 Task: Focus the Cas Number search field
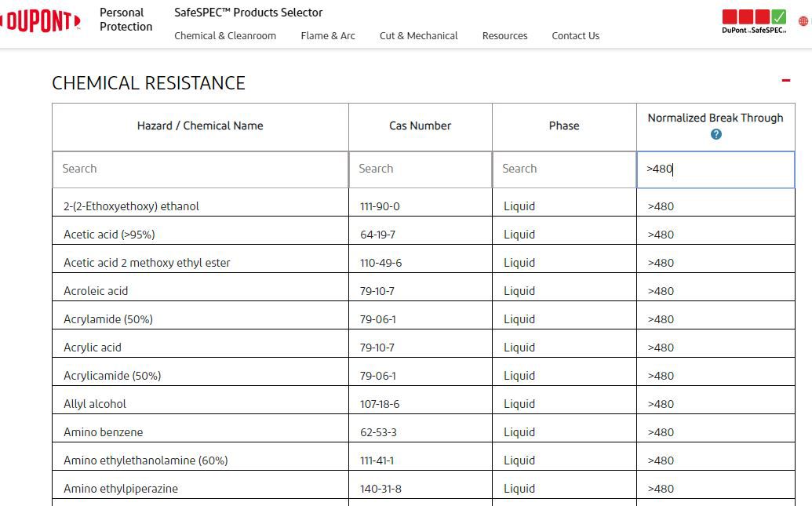pyautogui.click(x=420, y=169)
